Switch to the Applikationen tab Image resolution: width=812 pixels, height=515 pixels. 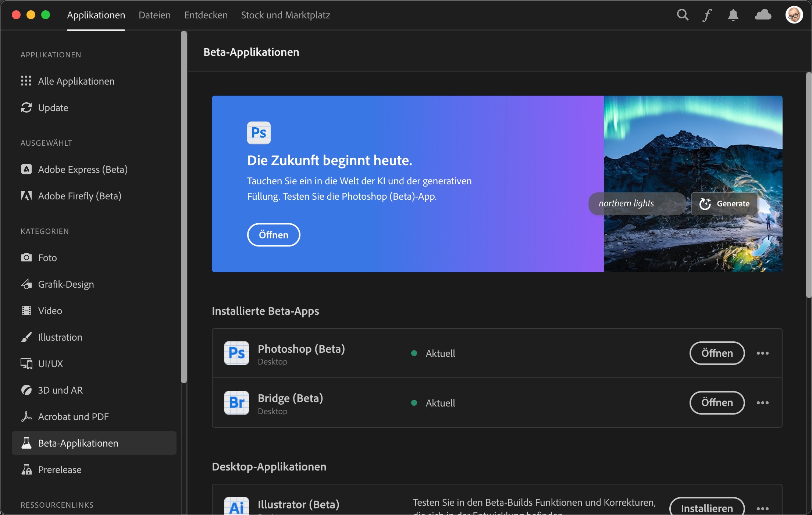coord(96,15)
